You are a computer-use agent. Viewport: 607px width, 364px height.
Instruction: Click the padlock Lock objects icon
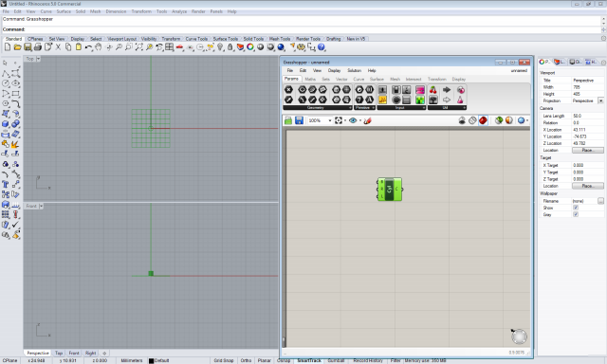[230, 47]
